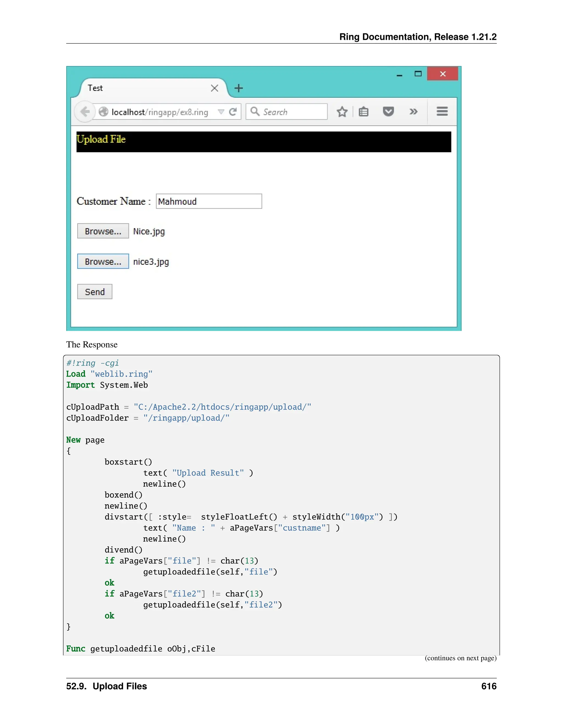Click the search magnifier icon
Screen dimensions: 563x728
click(x=255, y=111)
